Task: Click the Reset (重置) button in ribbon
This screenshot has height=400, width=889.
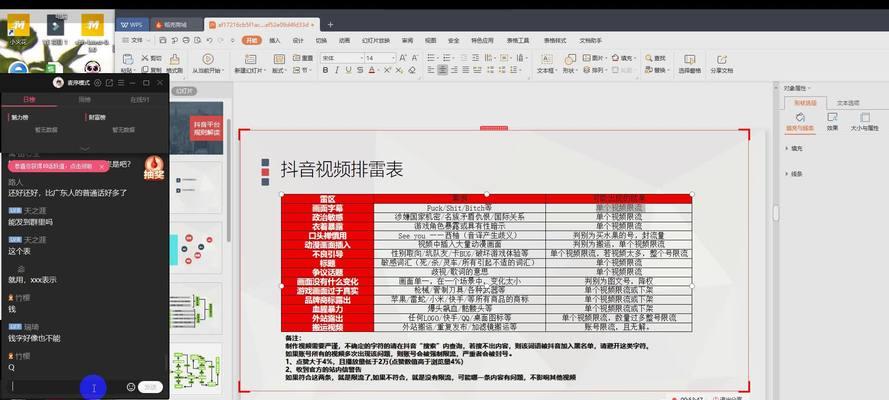Action: (x=303, y=58)
